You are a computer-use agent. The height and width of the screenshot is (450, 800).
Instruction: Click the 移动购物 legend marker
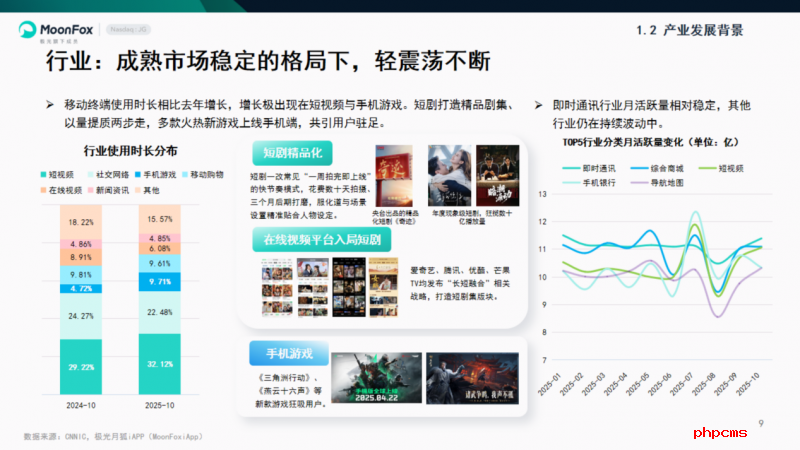pyautogui.click(x=184, y=174)
